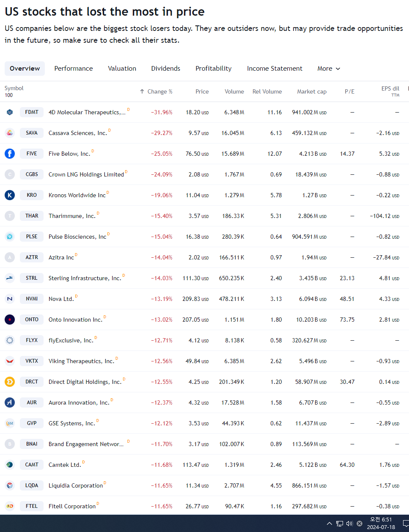Screen dimensions: 409x532
Task: Click the FDMT company logo icon
Action: click(10, 112)
